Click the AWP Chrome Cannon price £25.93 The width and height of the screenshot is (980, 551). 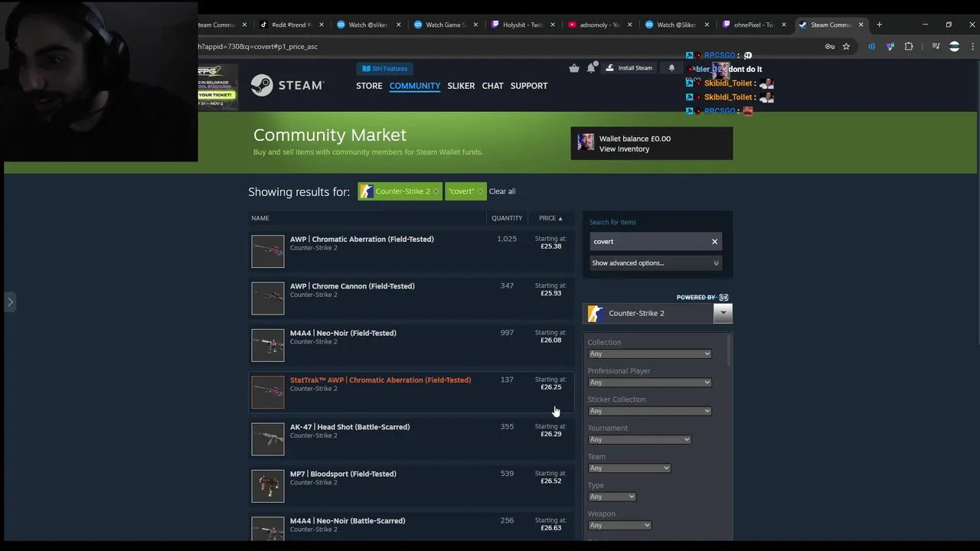pyautogui.click(x=550, y=293)
